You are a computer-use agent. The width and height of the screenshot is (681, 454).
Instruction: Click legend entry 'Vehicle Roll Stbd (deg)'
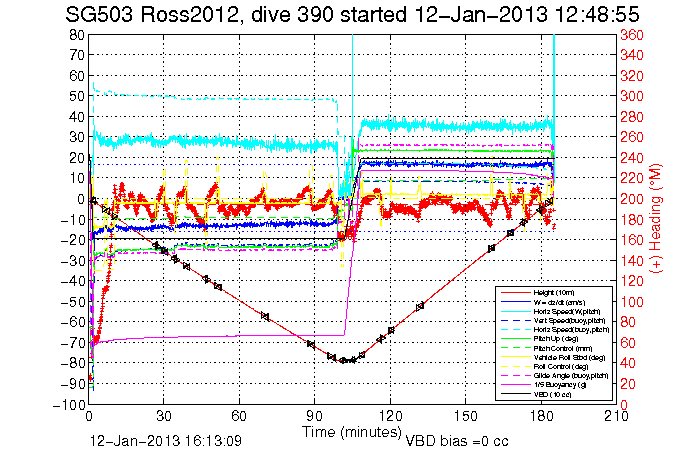pyautogui.click(x=569, y=358)
